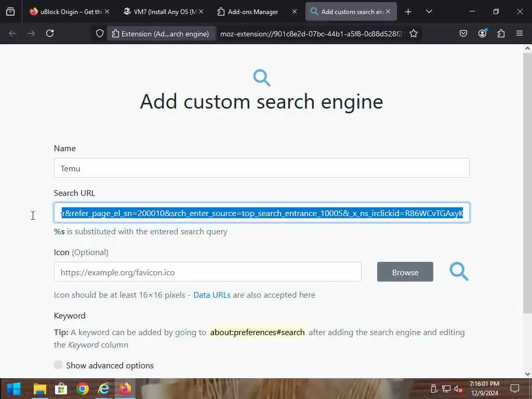The height and width of the screenshot is (399, 532).
Task: Open the network tray icon
Action: click(446, 389)
